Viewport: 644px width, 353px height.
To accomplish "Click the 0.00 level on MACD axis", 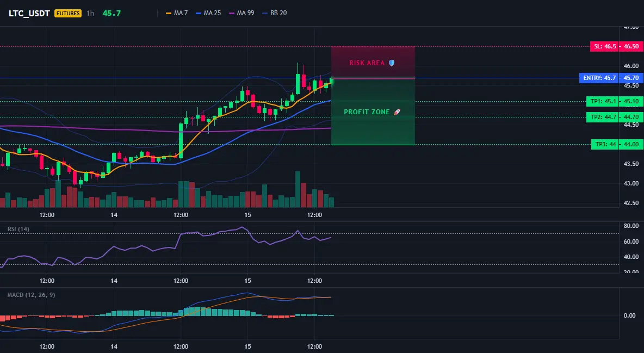I will coord(630,315).
